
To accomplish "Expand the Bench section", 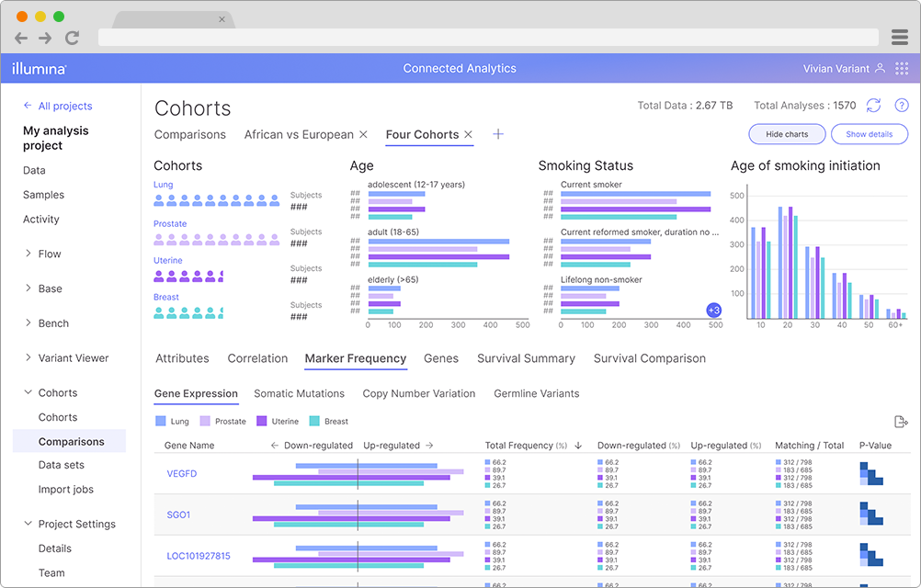I will pos(28,322).
